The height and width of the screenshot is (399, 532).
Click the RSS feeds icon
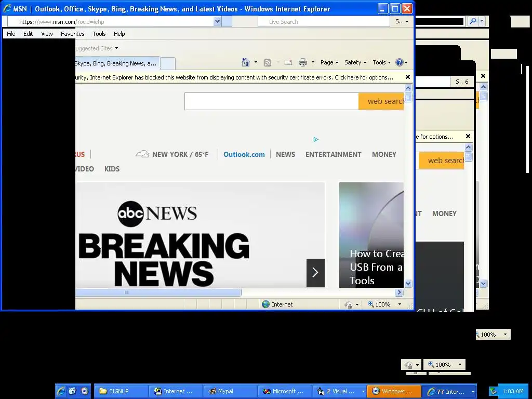coord(268,63)
